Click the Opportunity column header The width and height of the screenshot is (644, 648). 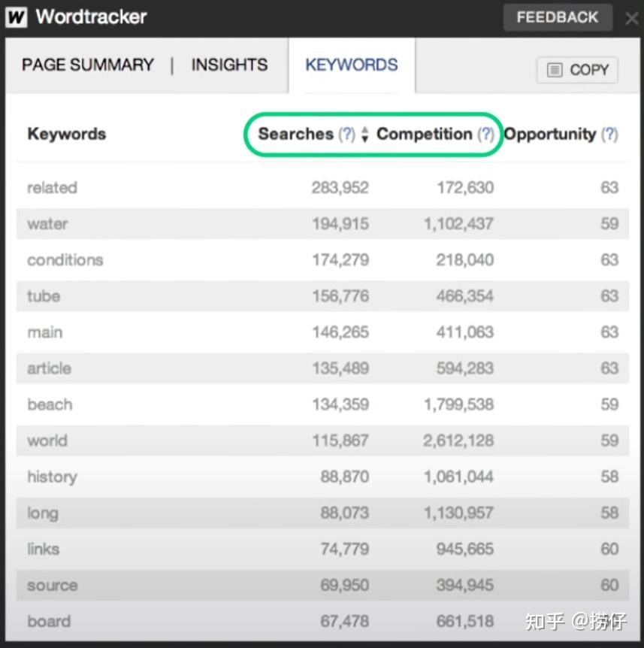pyautogui.click(x=549, y=135)
